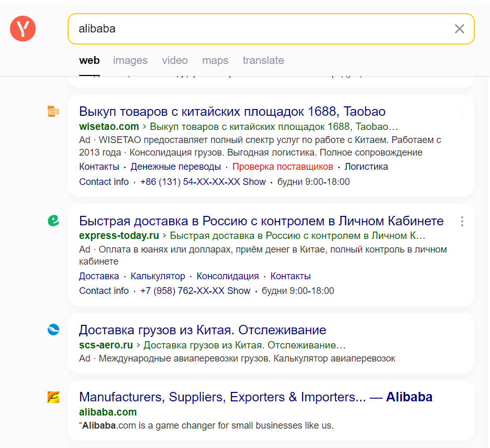Viewport: 490px width, 448px height.
Task: Click 'Contact info' under the express-today ad
Action: [x=104, y=291]
